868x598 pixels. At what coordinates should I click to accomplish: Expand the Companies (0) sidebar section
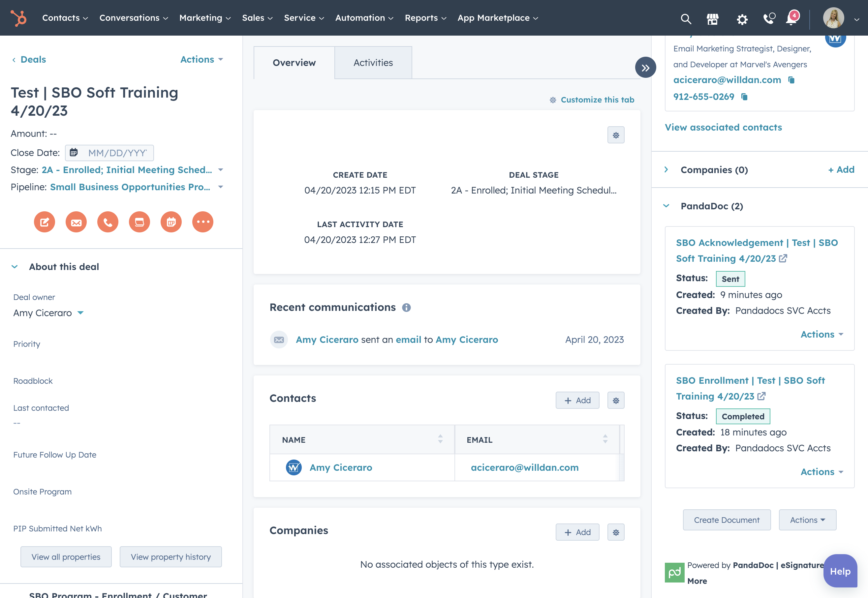[666, 169]
